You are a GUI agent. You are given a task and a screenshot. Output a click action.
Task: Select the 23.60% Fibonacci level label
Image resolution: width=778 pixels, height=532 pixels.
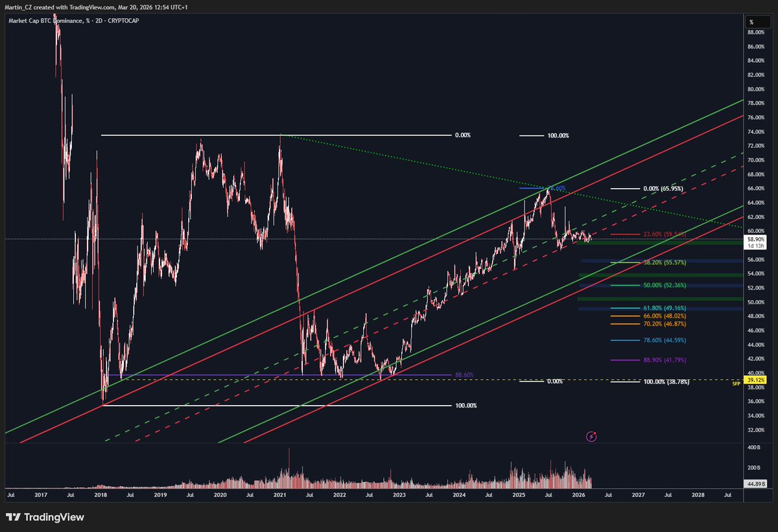[665, 235]
